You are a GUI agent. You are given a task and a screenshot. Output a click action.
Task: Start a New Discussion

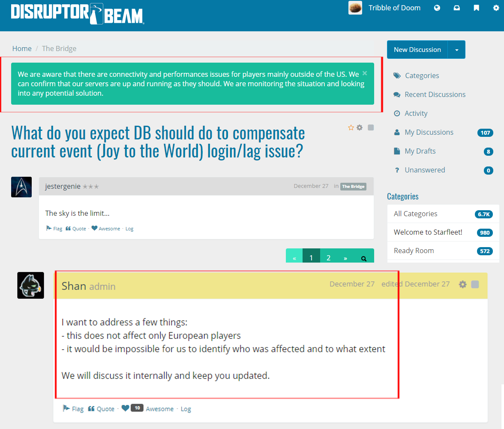pos(417,50)
